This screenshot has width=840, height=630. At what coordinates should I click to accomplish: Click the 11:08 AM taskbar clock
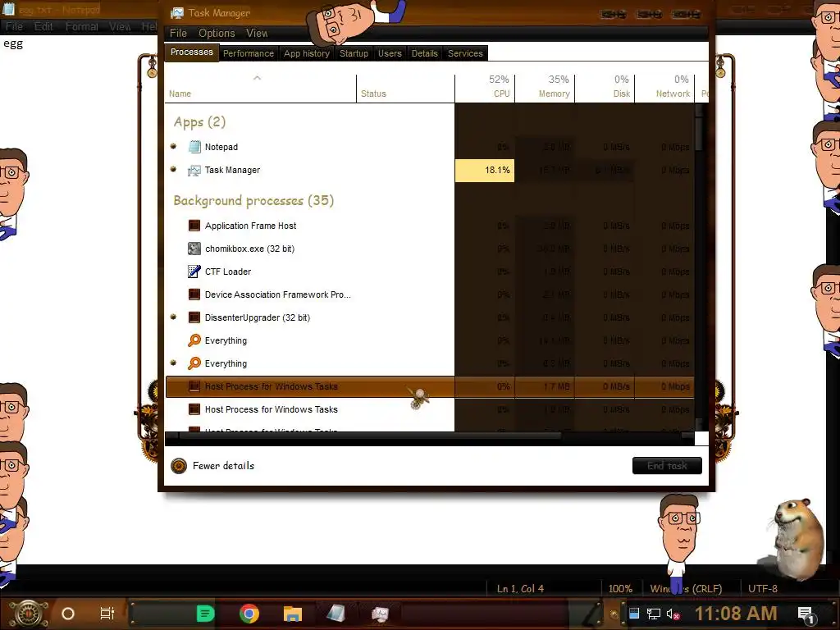coord(736,614)
